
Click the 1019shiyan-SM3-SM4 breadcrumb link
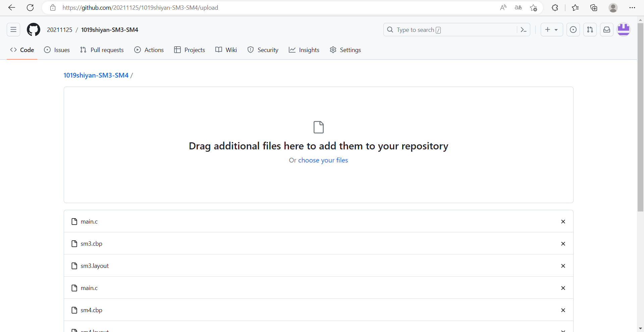click(96, 75)
